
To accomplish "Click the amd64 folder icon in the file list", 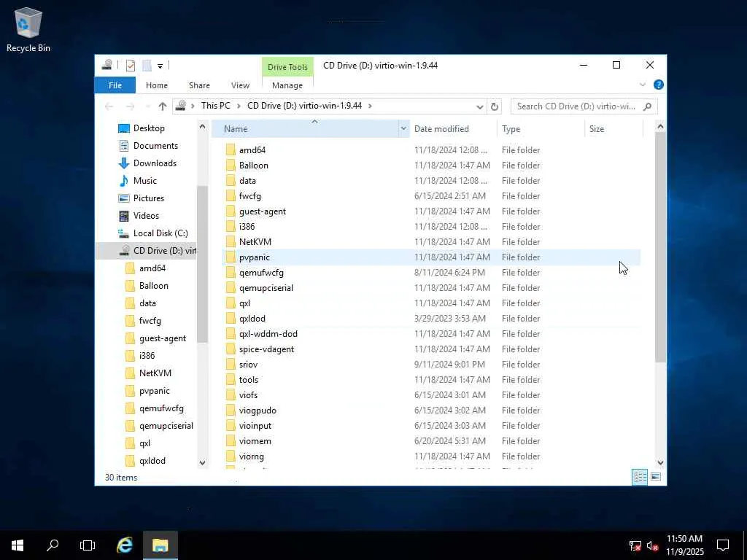I will coord(231,150).
